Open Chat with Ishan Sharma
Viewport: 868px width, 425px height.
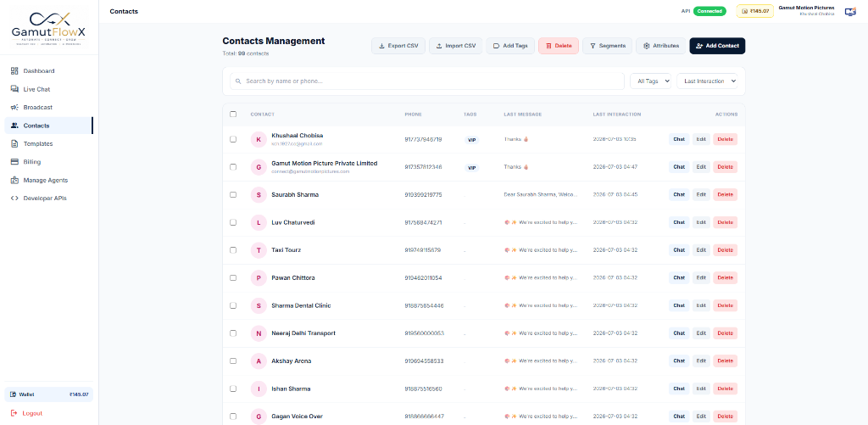pyautogui.click(x=679, y=389)
